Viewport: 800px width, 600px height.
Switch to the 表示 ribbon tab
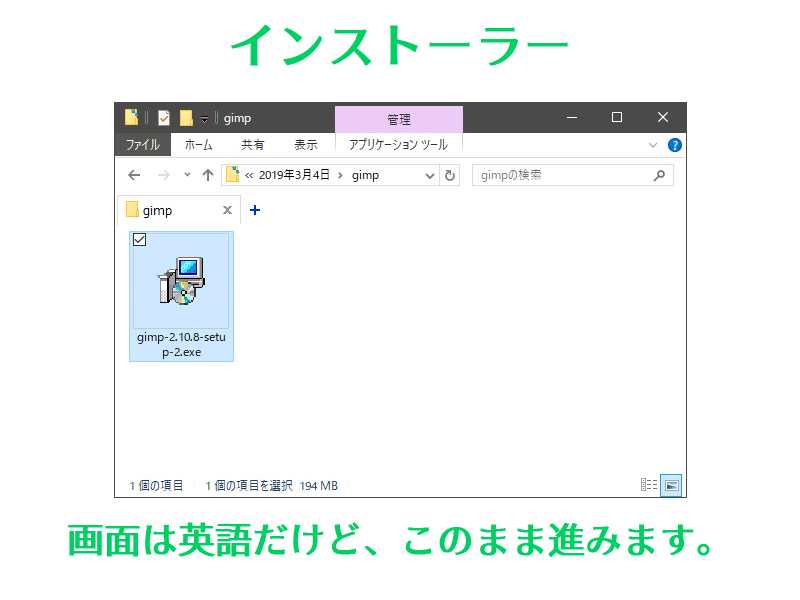point(306,144)
